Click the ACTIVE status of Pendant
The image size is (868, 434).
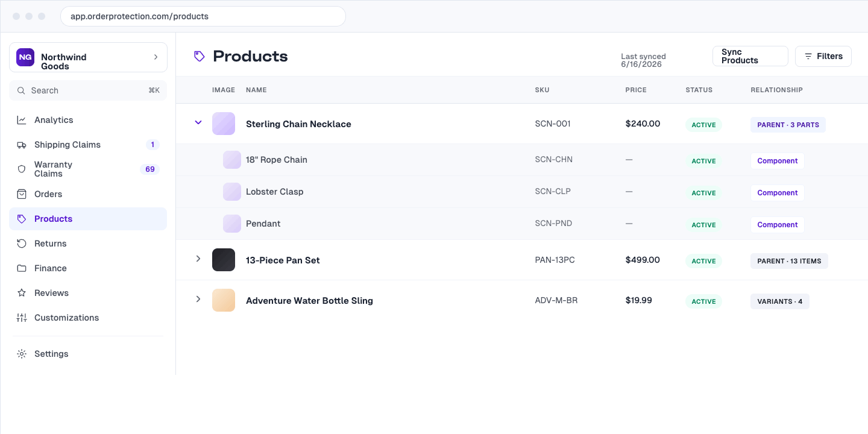pyautogui.click(x=703, y=225)
